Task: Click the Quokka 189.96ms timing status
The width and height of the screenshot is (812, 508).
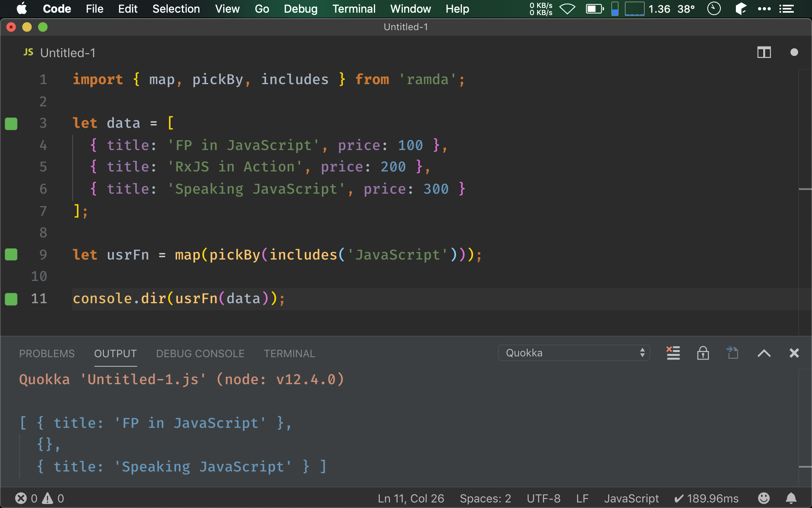Action: tap(707, 498)
